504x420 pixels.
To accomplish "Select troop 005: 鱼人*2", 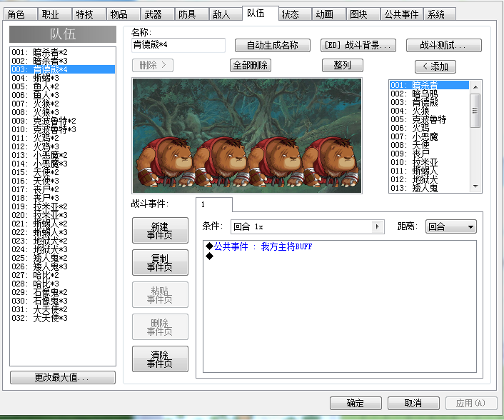I will point(63,86).
